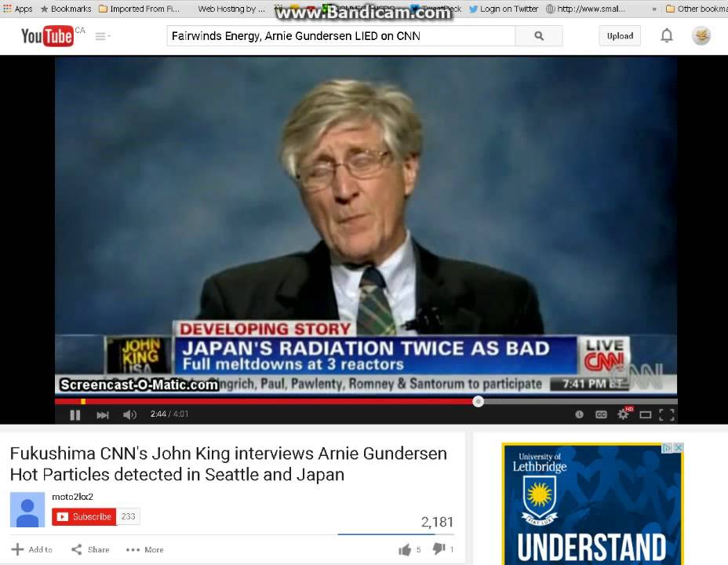Expand the bookmarks overflow chevron
This screenshot has height=565, width=728.
[x=654, y=9]
